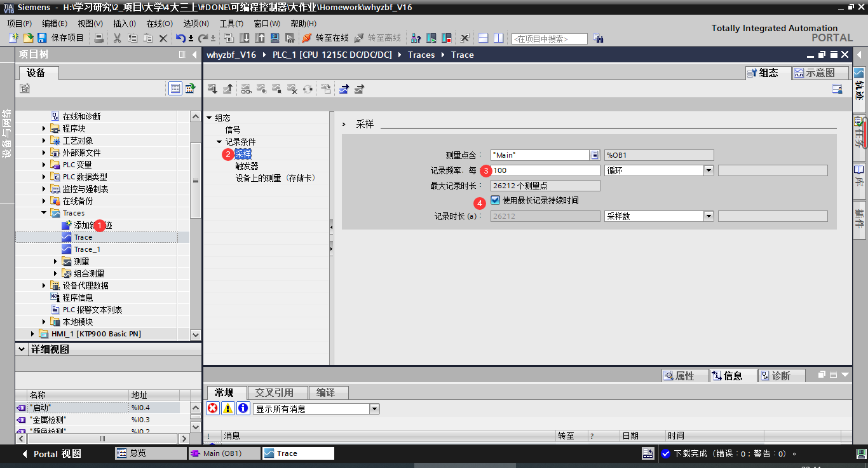Collapse the Traces folder

tap(44, 213)
